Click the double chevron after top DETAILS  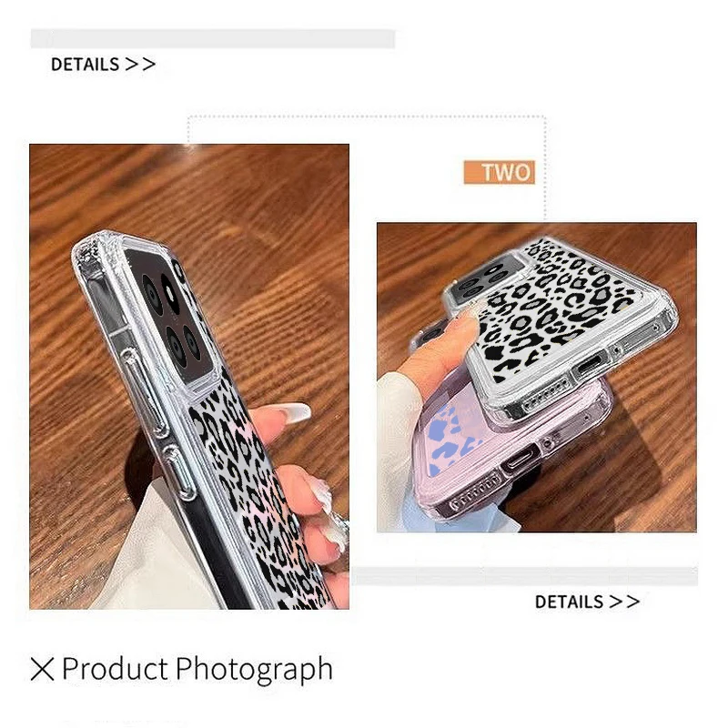[x=141, y=64]
